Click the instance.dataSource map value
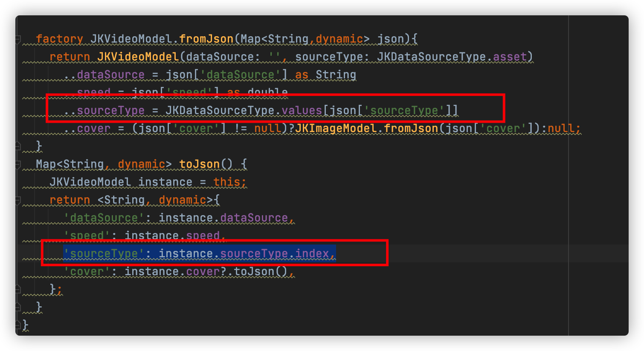 pyautogui.click(x=224, y=217)
